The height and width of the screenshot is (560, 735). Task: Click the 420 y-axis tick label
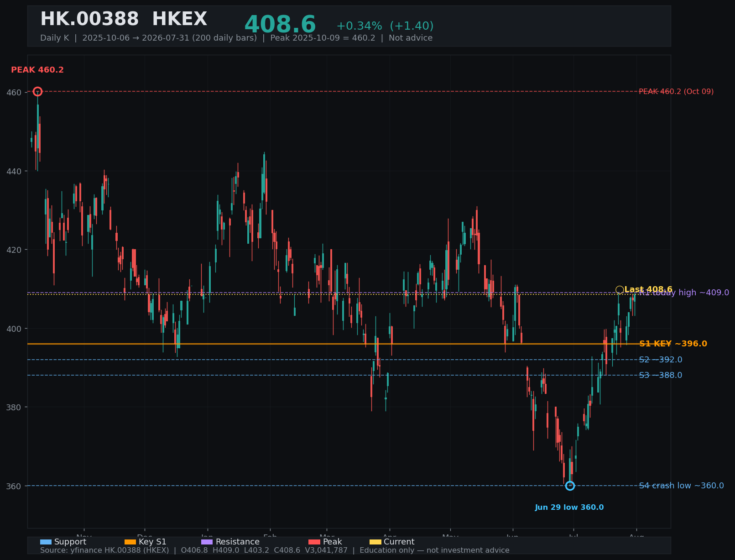click(x=14, y=250)
